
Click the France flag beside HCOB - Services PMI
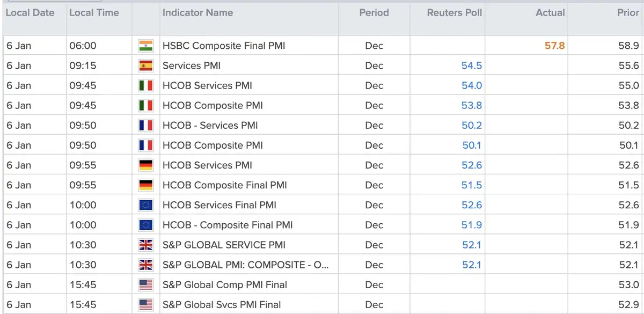click(145, 125)
